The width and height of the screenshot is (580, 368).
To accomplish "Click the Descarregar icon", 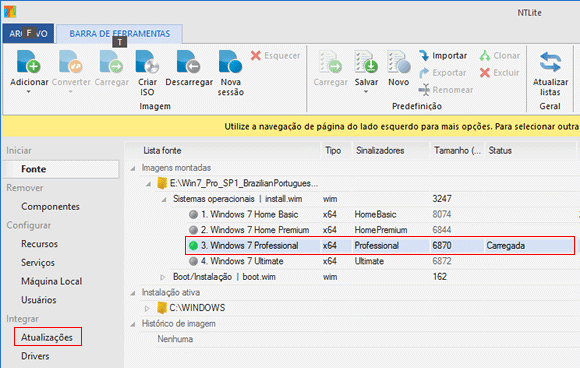I will pyautogui.click(x=189, y=61).
